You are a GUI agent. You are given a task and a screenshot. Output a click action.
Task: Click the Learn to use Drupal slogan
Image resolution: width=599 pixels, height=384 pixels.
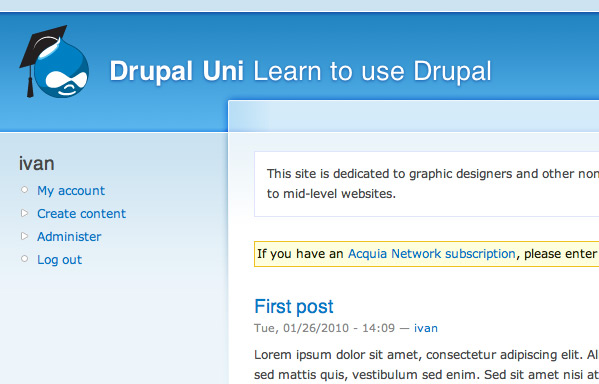(x=372, y=71)
